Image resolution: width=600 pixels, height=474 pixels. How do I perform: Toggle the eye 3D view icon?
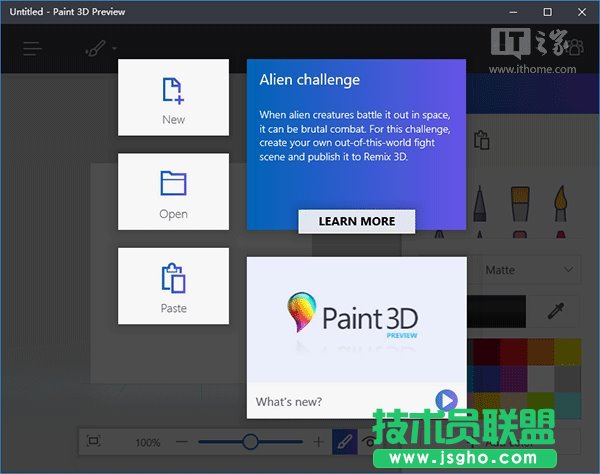(368, 442)
